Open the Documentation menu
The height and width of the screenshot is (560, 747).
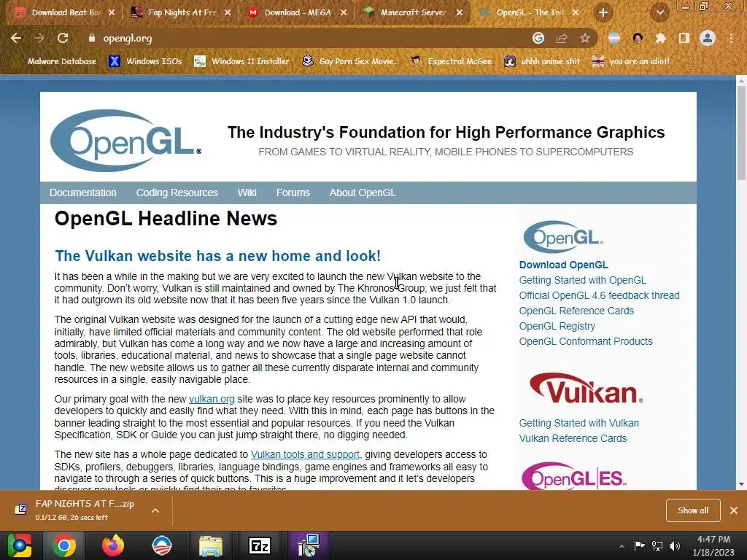83,192
